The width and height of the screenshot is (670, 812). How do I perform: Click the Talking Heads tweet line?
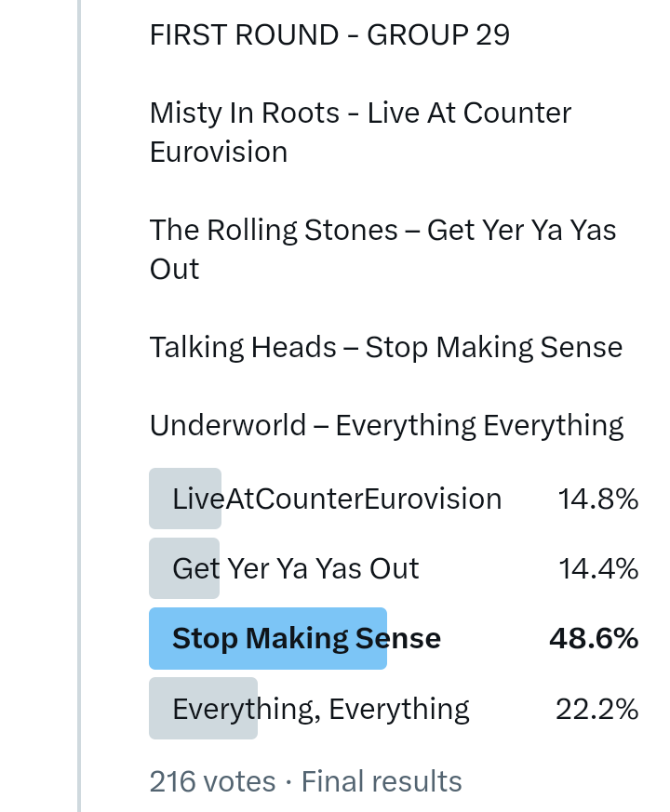tap(385, 347)
